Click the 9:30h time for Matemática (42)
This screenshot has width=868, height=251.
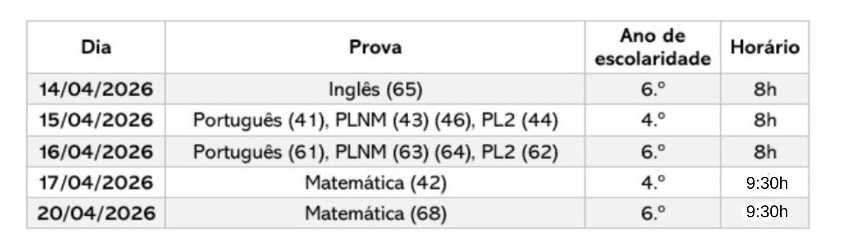coord(767,183)
